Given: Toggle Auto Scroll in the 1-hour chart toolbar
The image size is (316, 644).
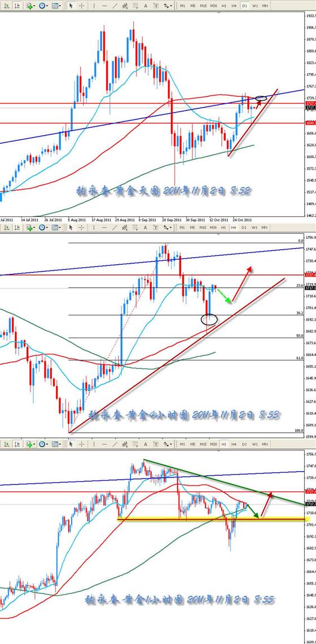Looking at the screenshot, I should point(6,444).
